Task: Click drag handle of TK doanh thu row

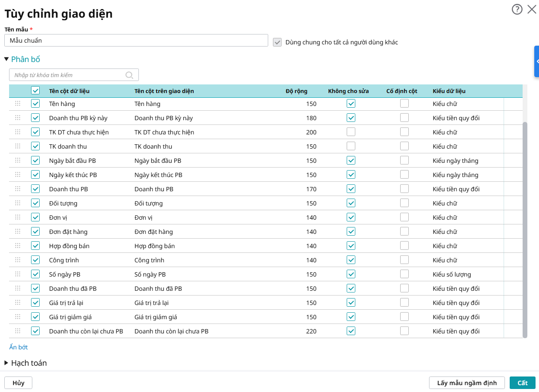Action: [x=18, y=146]
